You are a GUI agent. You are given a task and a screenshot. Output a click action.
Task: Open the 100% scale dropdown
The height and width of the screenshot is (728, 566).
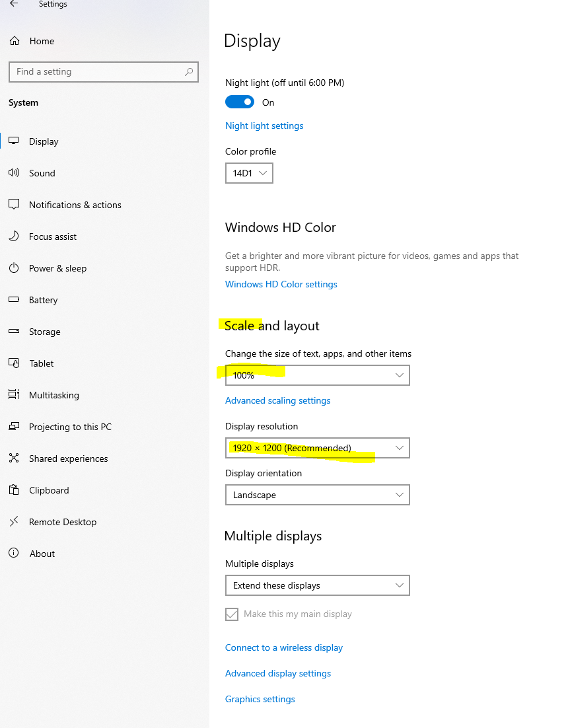click(318, 375)
